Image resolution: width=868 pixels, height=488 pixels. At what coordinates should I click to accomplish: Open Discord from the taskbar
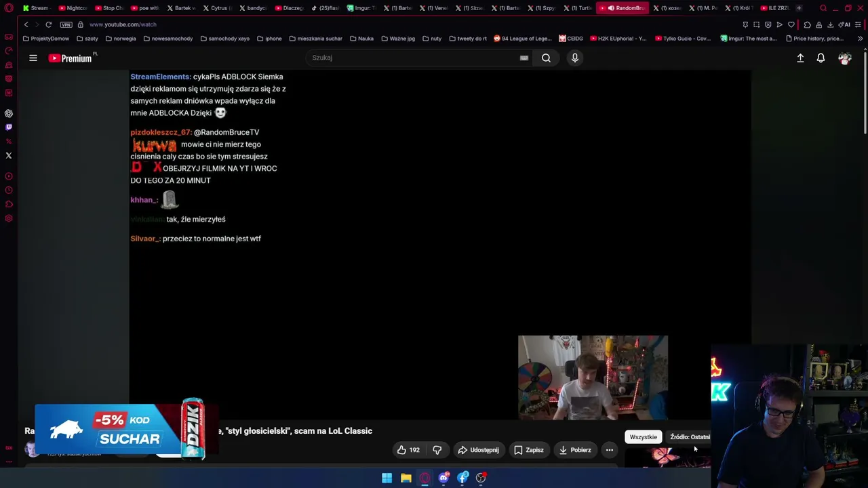point(443,478)
